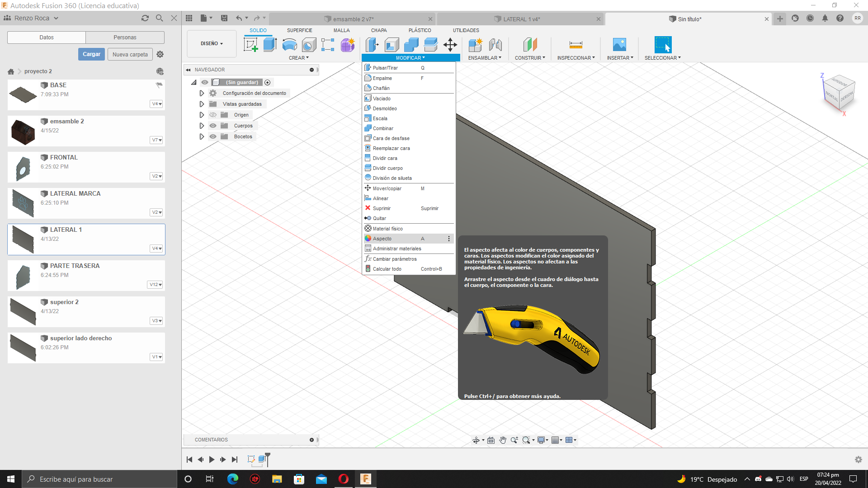Open version V4 dropdown for LATERAL 1
868x488 pixels.
click(x=156, y=249)
